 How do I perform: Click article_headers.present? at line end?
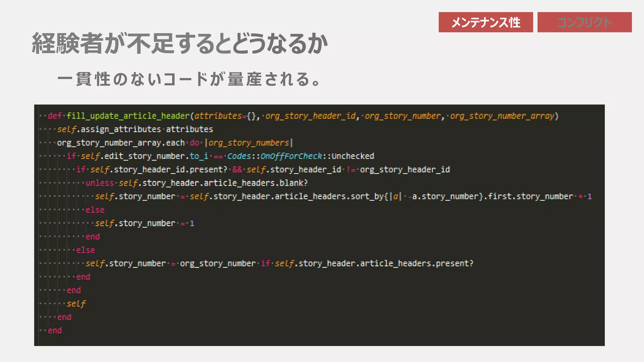tap(416, 263)
